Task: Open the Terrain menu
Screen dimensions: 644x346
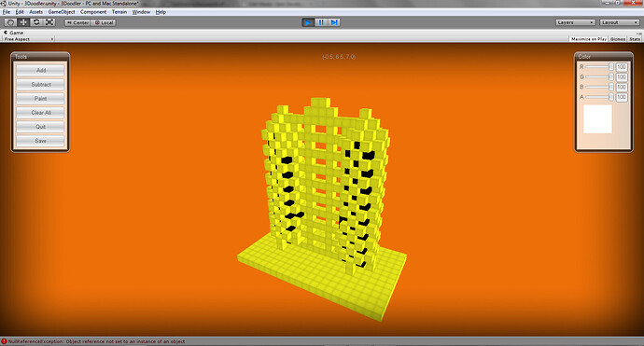Action: coord(119,12)
